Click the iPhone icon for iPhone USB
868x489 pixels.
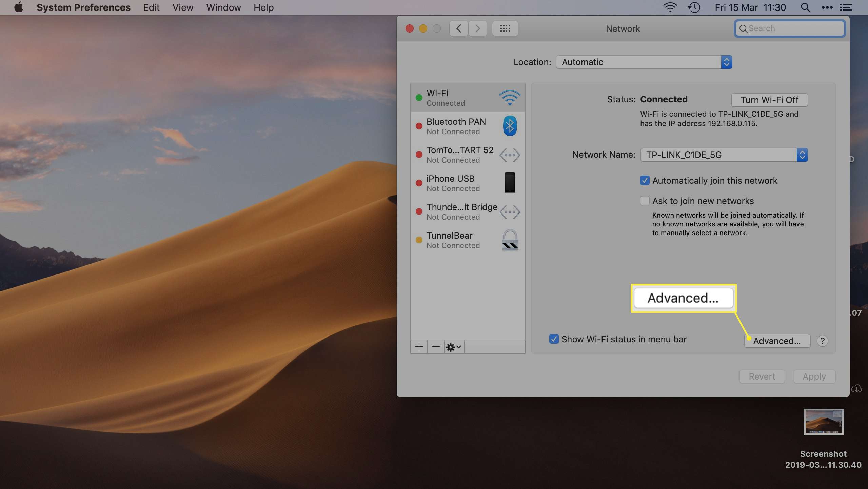point(510,183)
